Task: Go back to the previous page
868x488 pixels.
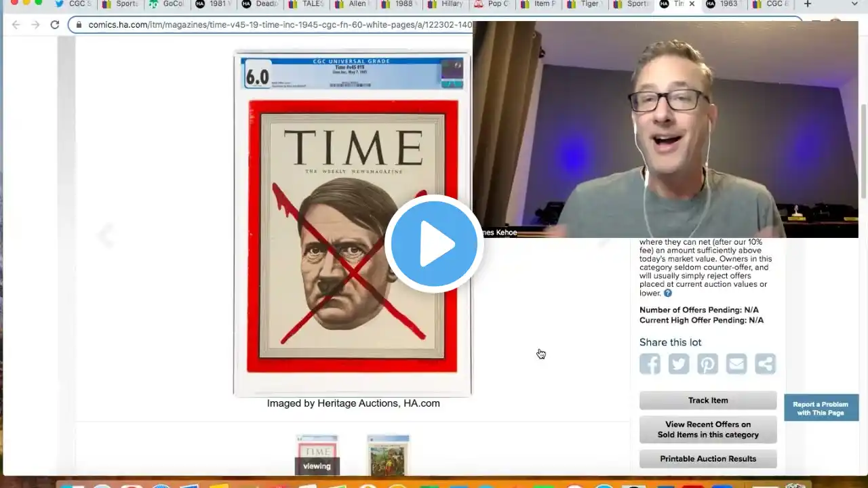Action: click(16, 25)
